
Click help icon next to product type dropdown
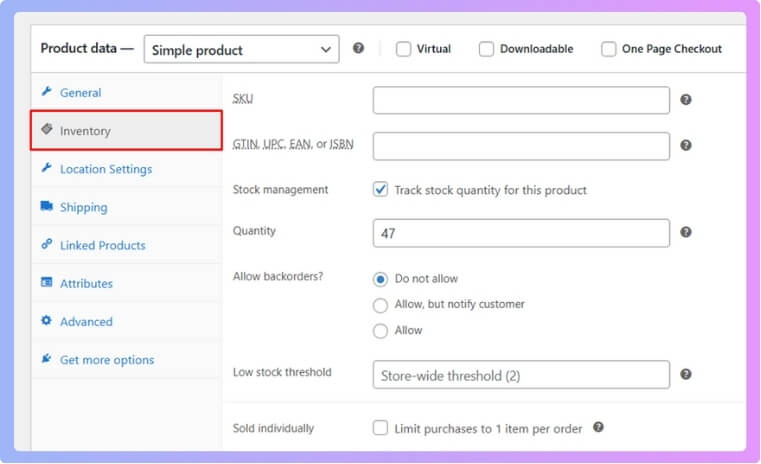pyautogui.click(x=358, y=48)
